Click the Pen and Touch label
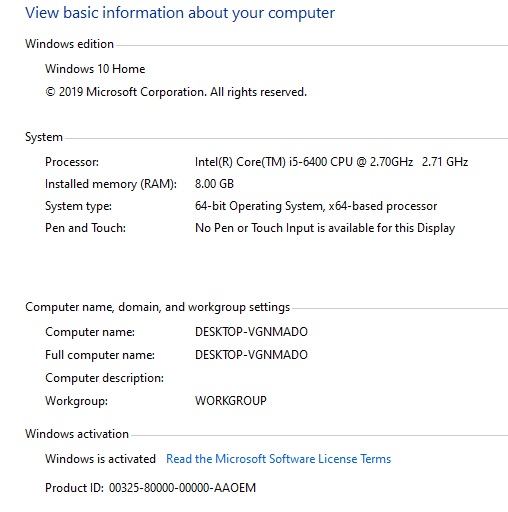 [85, 228]
